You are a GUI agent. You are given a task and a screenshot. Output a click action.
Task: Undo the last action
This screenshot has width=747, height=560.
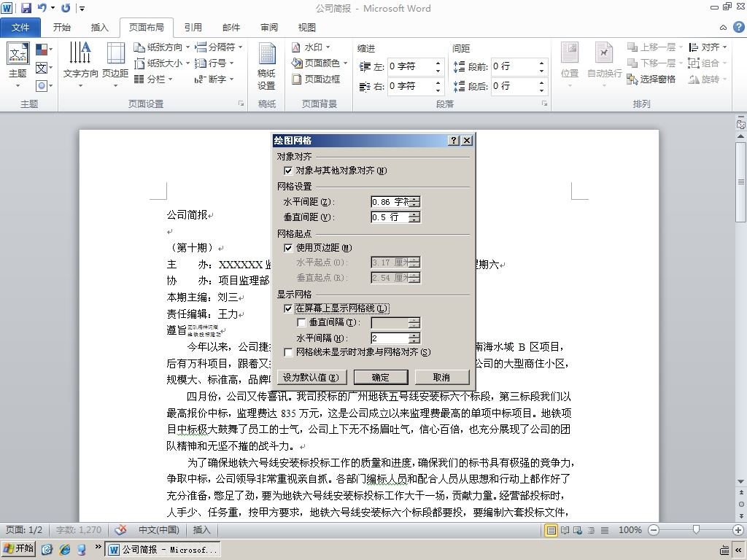tap(42, 7)
